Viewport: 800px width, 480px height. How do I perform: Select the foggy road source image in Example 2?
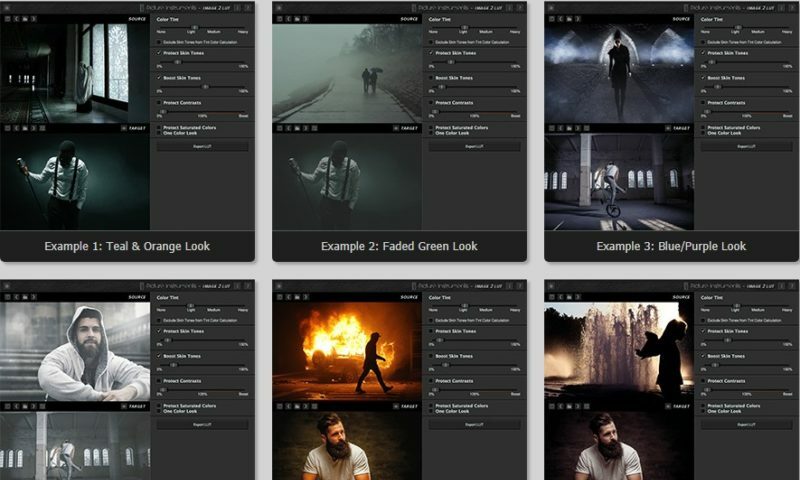coord(347,73)
